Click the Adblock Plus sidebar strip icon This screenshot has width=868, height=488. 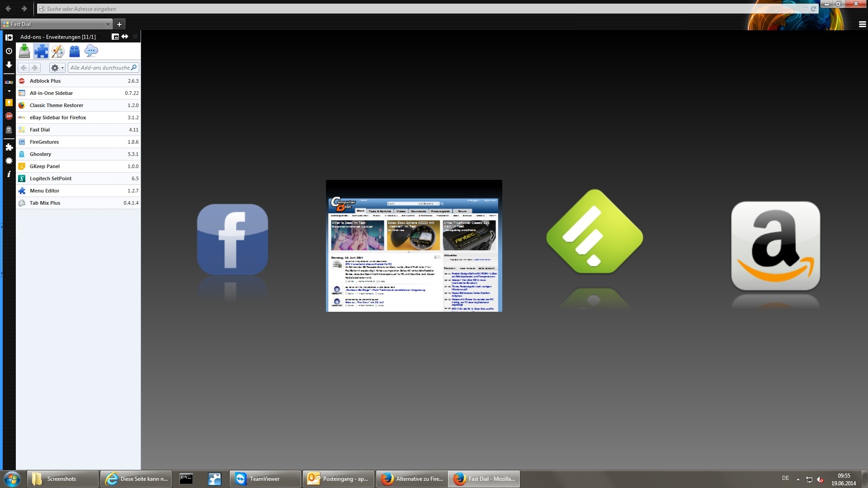click(x=9, y=116)
